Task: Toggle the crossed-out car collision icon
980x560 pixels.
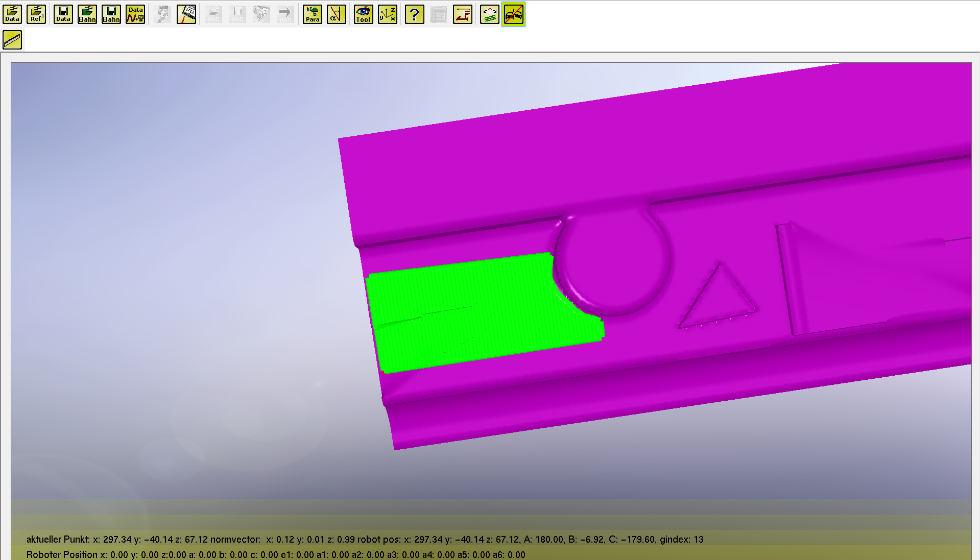Action: click(513, 14)
